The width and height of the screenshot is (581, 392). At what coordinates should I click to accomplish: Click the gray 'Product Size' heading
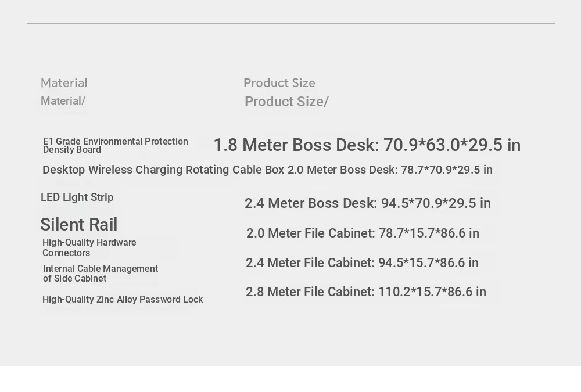[279, 83]
